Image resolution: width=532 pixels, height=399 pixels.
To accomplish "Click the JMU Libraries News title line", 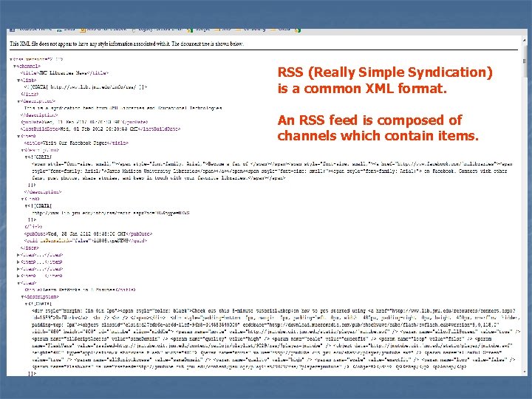I will (x=64, y=73).
